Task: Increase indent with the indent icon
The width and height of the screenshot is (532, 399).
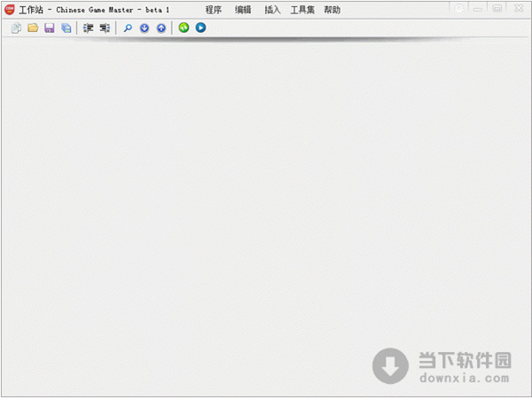Action: (x=88, y=27)
